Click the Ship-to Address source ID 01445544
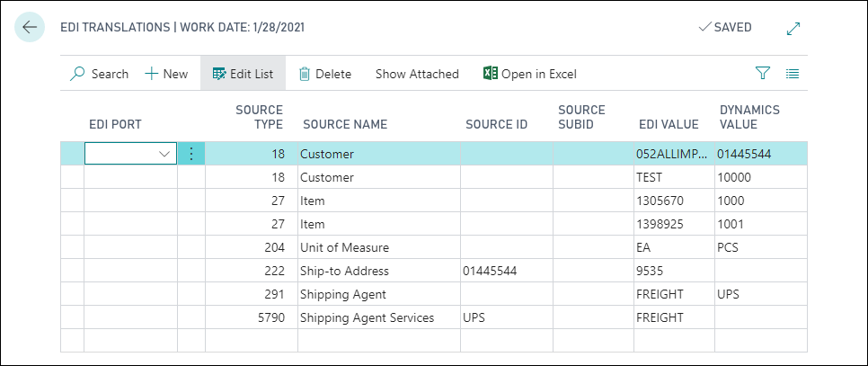The image size is (868, 366). pyautogui.click(x=490, y=271)
